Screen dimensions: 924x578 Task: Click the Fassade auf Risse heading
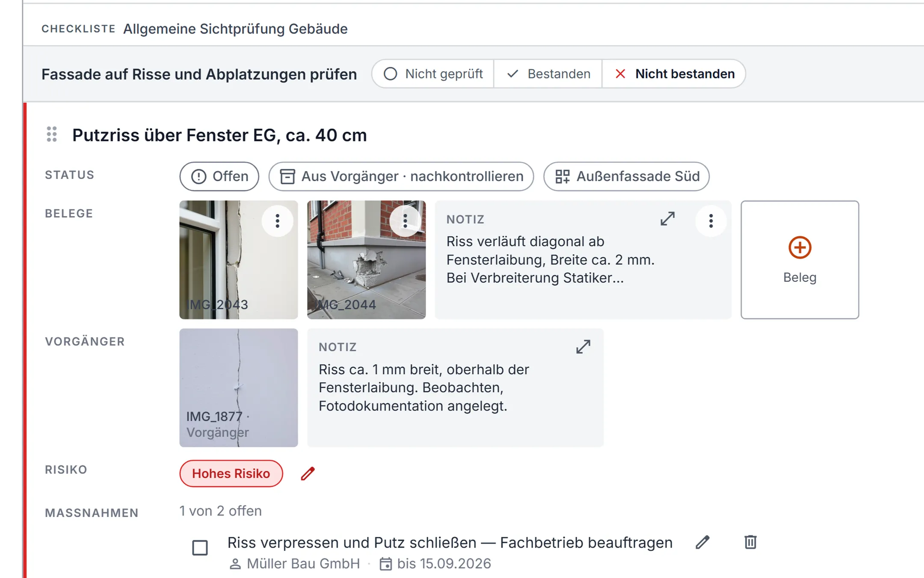[x=199, y=74]
